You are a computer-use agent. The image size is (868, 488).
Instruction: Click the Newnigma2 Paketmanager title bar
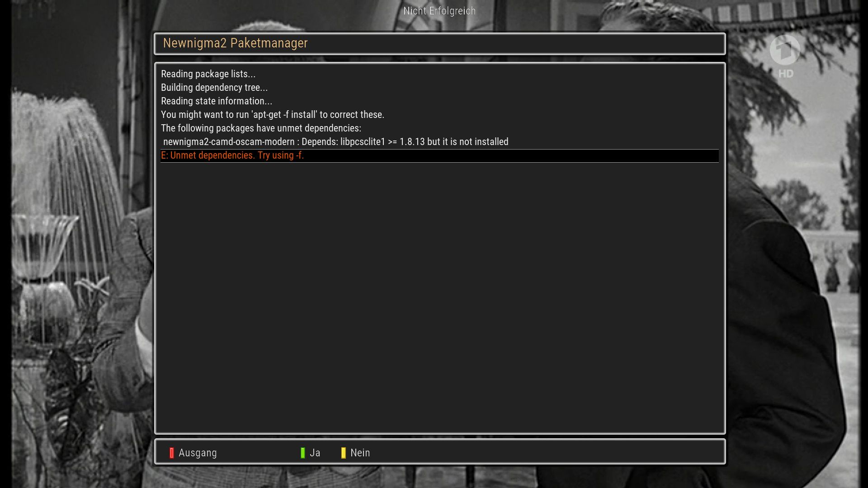point(439,43)
